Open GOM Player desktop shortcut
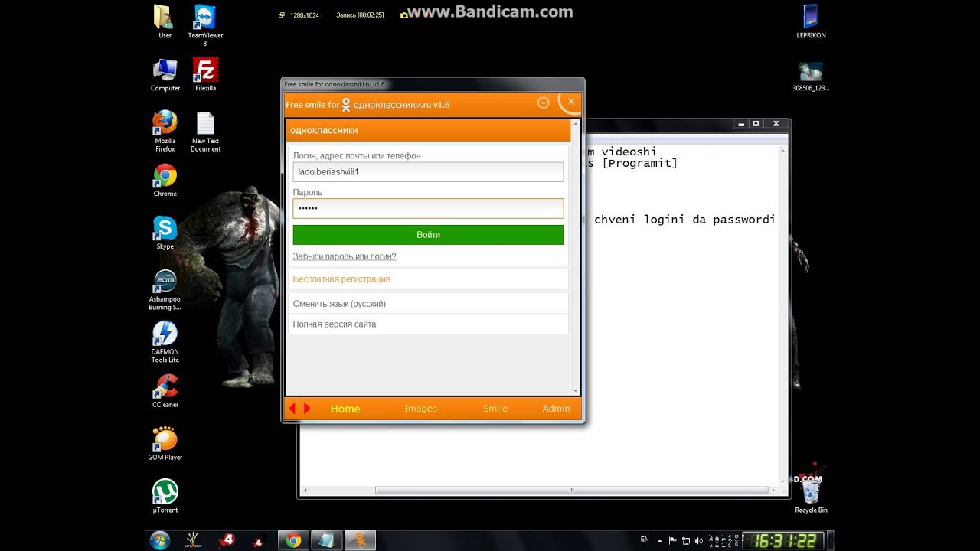Screen dimensions: 980x551 (x=165, y=444)
